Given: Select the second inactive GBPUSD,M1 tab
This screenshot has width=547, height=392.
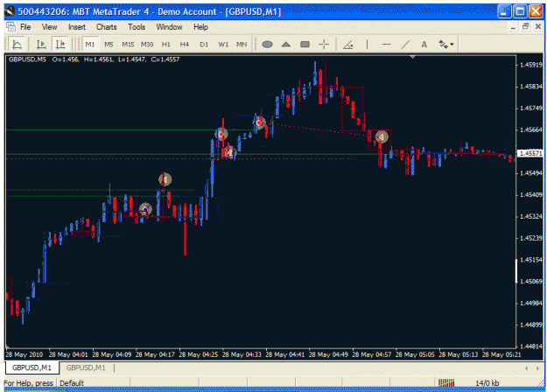Looking at the screenshot, I should pos(86,367).
